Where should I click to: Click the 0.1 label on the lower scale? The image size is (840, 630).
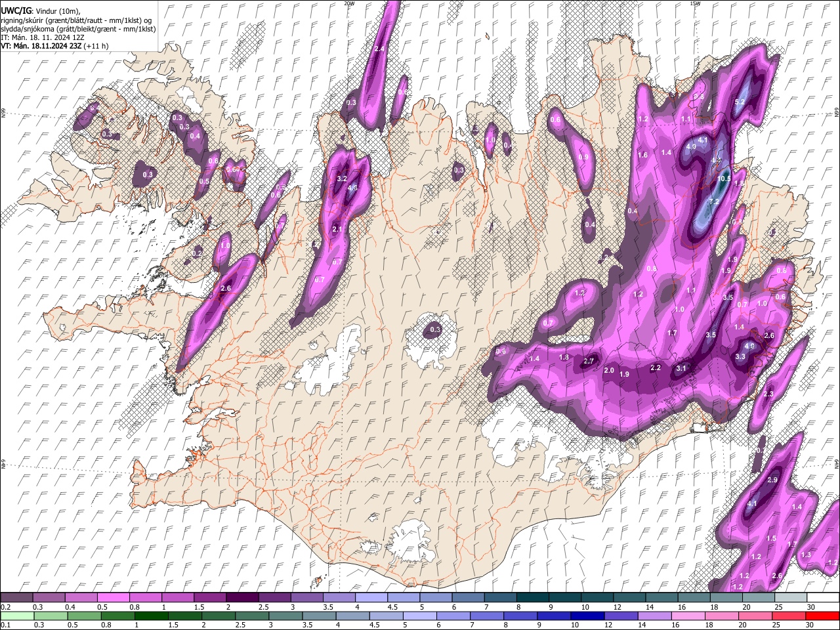[5, 625]
